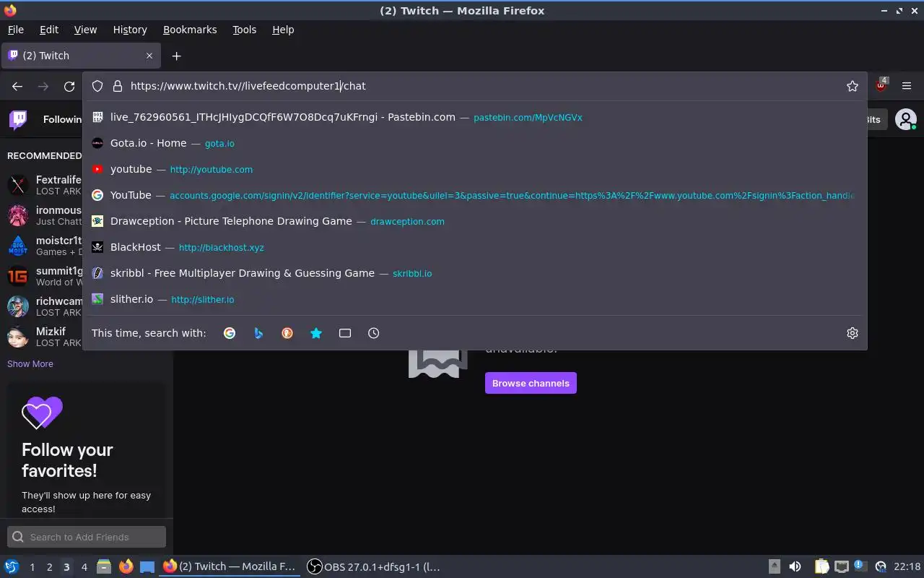The height and width of the screenshot is (578, 924).
Task: Click the Following link in Twitch header
Action: (62, 119)
